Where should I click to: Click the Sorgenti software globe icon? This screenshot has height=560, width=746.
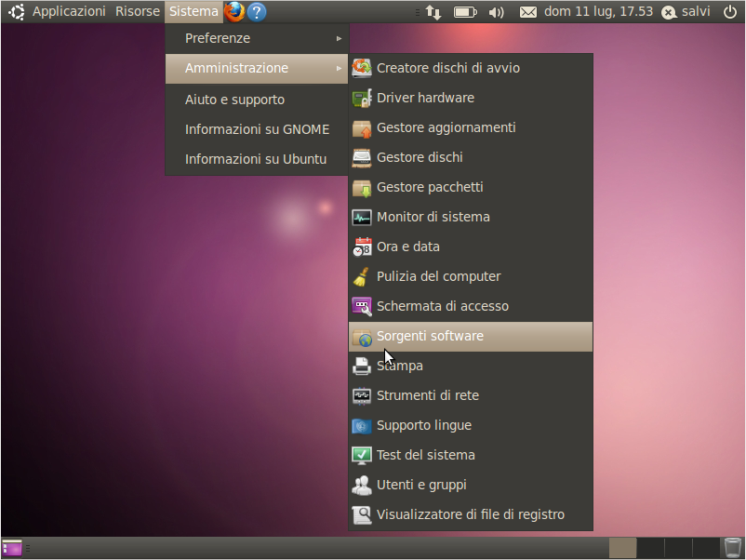point(362,337)
